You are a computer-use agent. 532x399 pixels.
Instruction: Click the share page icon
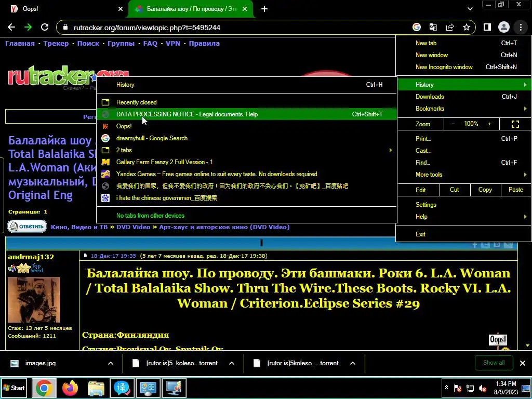point(450,27)
